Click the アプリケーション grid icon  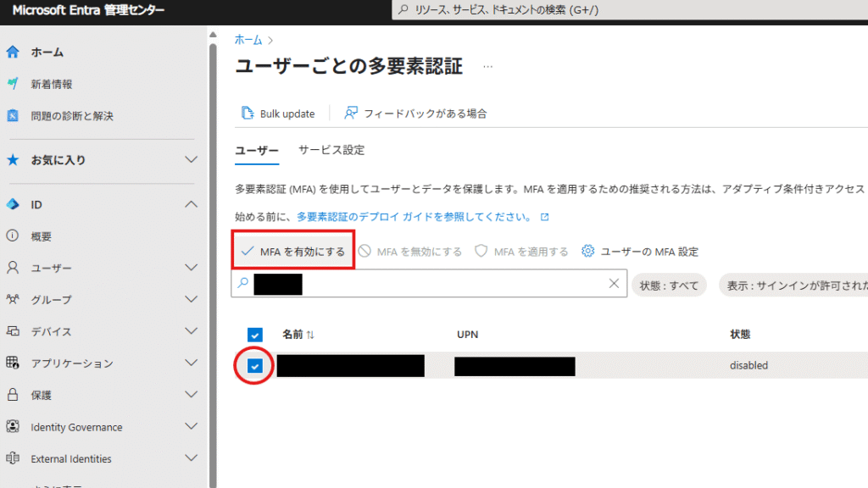[x=13, y=363]
